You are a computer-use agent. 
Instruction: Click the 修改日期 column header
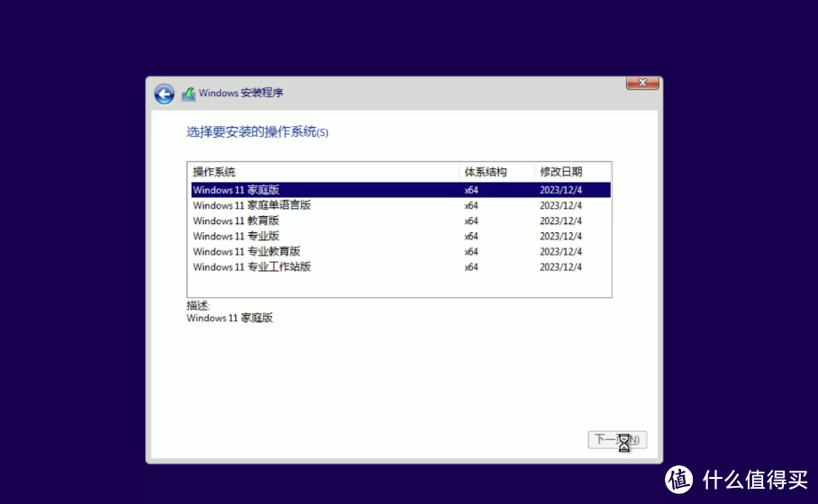[x=572, y=172]
